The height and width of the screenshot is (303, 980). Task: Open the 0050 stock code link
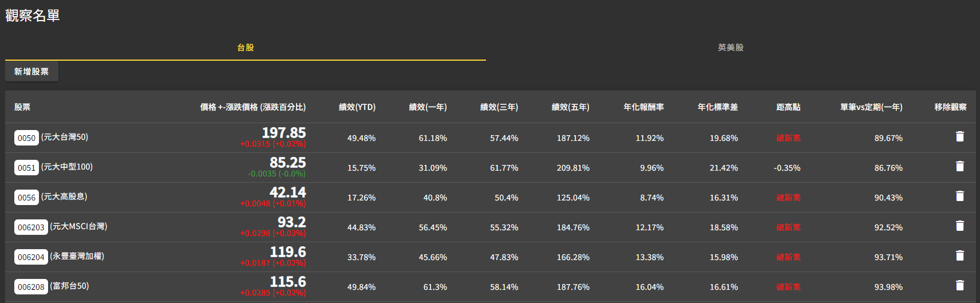(x=26, y=138)
